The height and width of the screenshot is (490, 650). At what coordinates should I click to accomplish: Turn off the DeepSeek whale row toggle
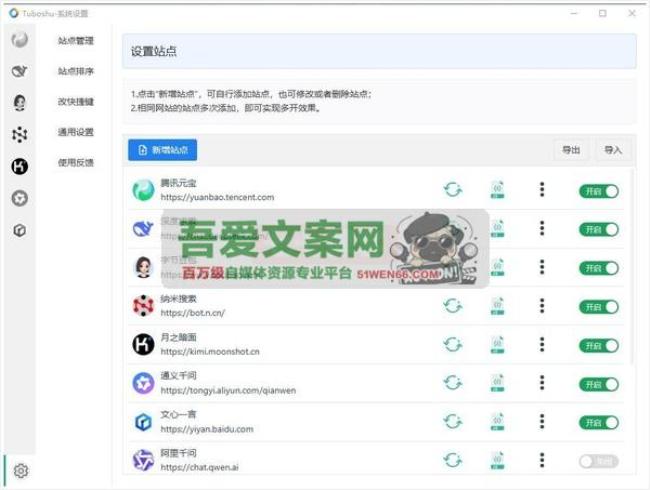(x=599, y=229)
